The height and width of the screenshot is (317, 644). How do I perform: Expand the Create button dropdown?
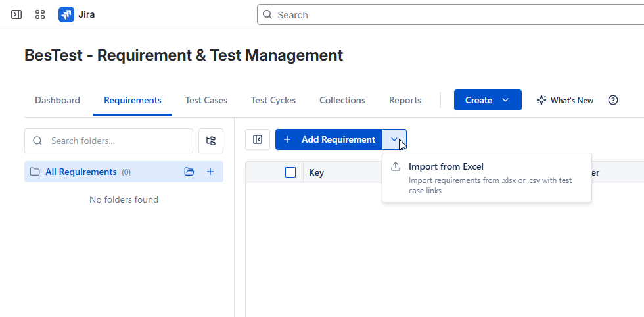click(505, 100)
